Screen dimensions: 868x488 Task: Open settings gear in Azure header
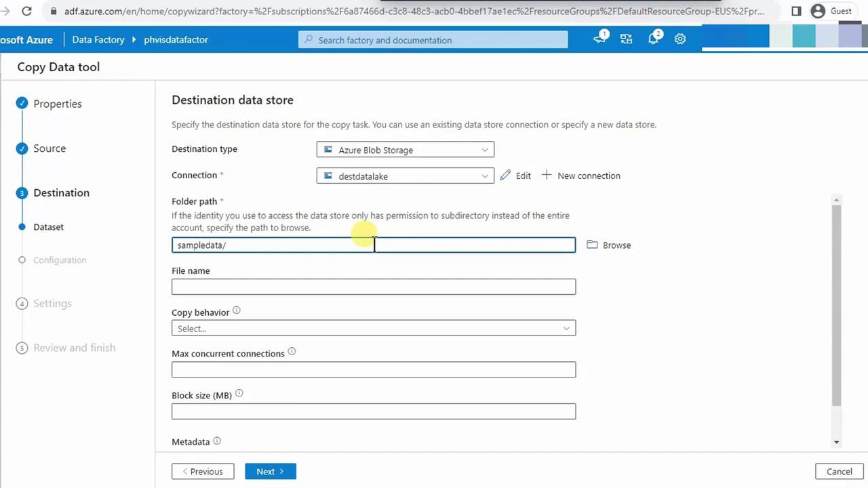pos(680,39)
